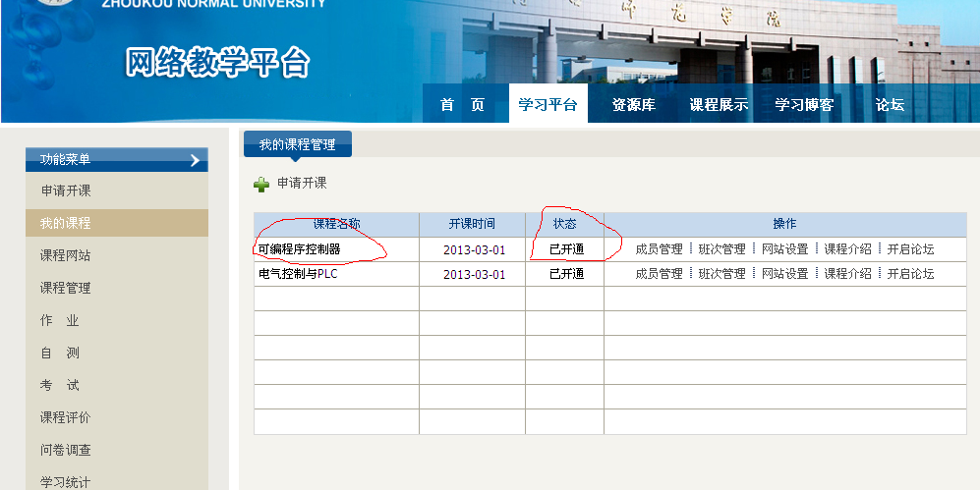Click the green plus icon beside 申请开课

tap(261, 184)
